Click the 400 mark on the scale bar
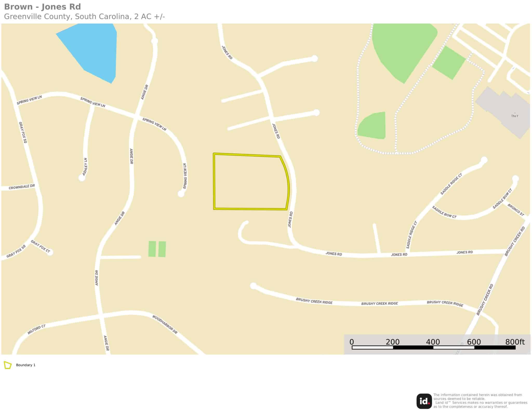The height and width of the screenshot is (411, 532). [x=433, y=342]
